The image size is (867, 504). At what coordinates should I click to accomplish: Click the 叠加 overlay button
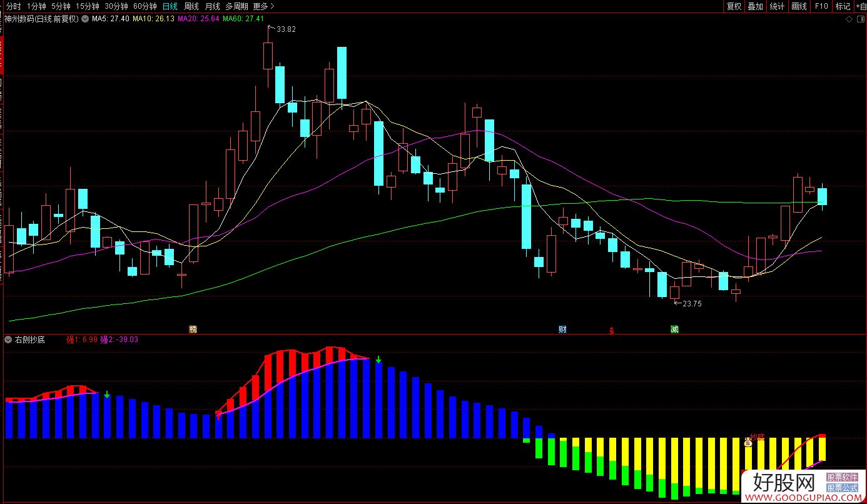pyautogui.click(x=756, y=6)
